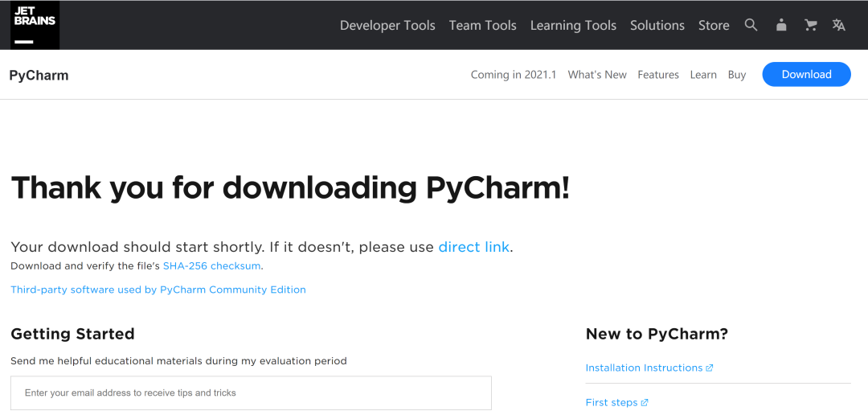Viewport: 868px width, 411px height.
Task: Open the Solutions menu
Action: (657, 26)
